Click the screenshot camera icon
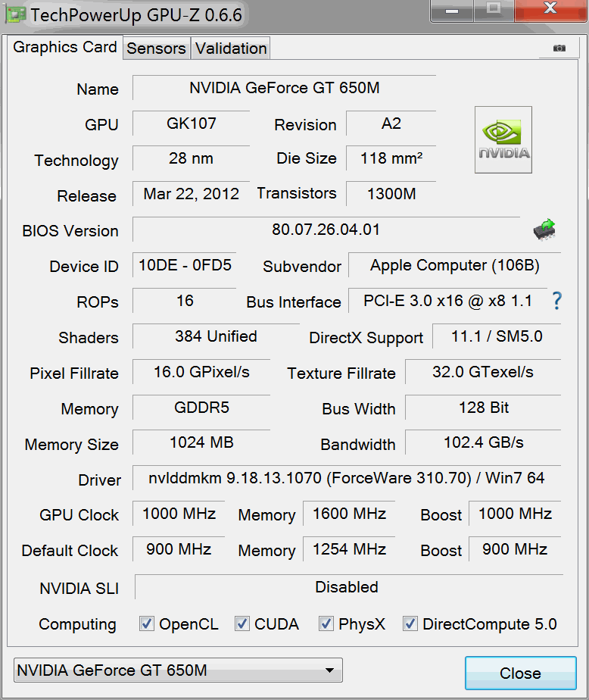Viewport: 589px width, 700px height. 559,48
